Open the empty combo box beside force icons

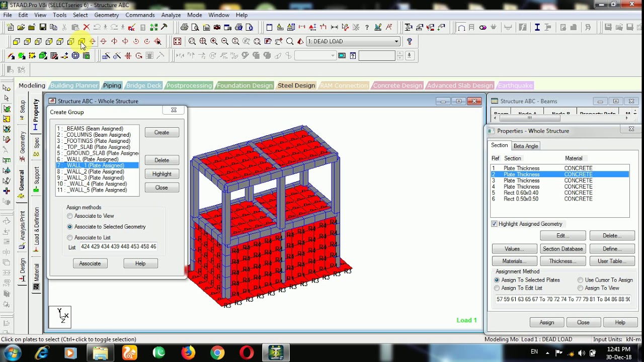pos(315,56)
